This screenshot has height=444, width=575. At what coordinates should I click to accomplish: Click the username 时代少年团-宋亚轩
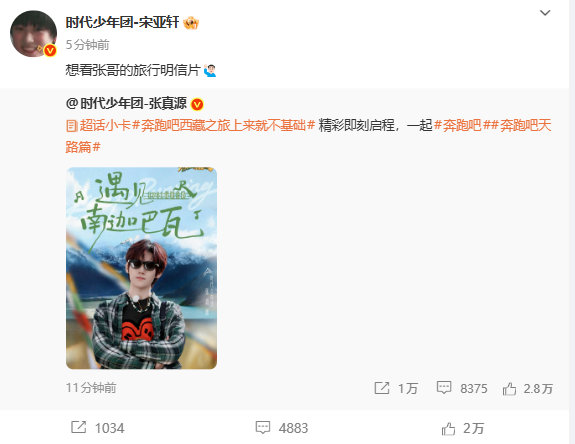click(122, 22)
